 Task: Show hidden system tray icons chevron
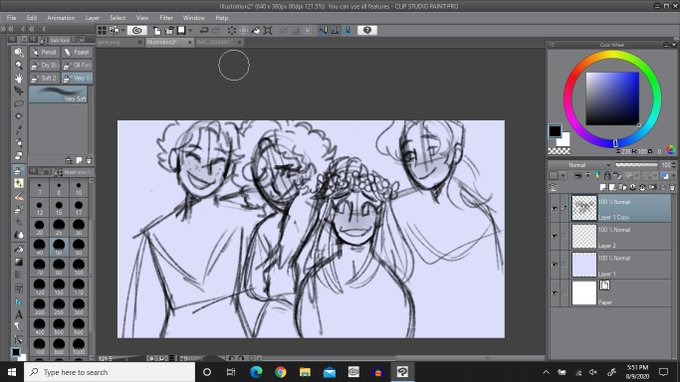(x=546, y=372)
